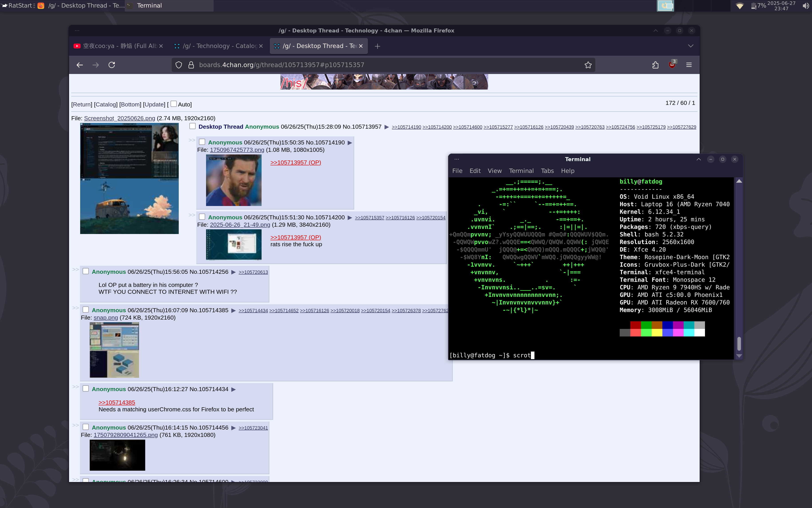Open Firefox window menu dots

[x=77, y=31]
